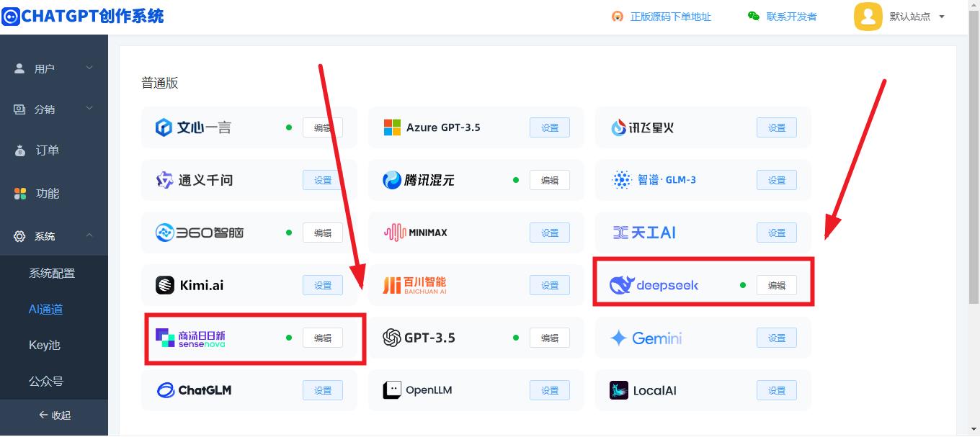Screen dimensions: 980x437
Task: Click 编辑 for 文心一言
Action: (323, 127)
